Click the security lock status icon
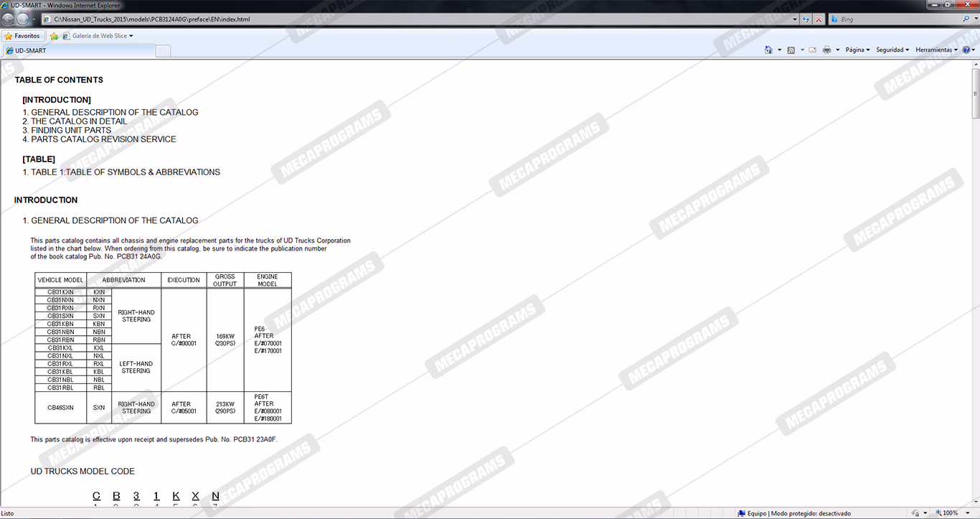Image resolution: width=980 pixels, height=519 pixels. pyautogui.click(x=915, y=513)
